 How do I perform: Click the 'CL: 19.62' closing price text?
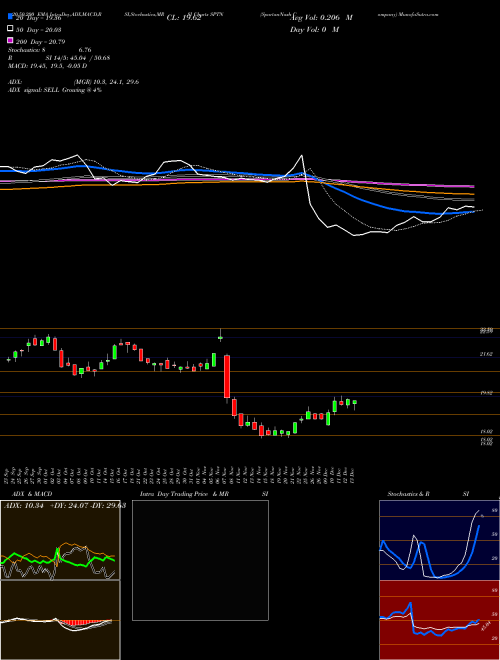[x=184, y=18]
